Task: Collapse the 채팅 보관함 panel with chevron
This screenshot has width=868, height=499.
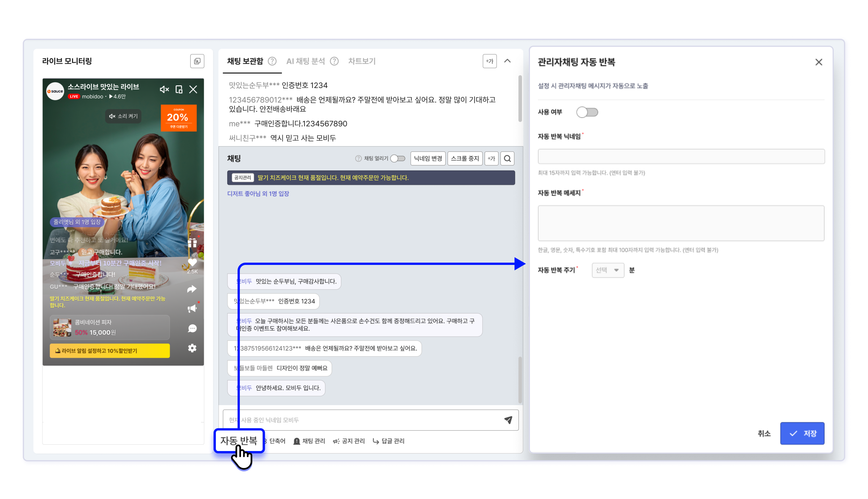Action: point(507,61)
